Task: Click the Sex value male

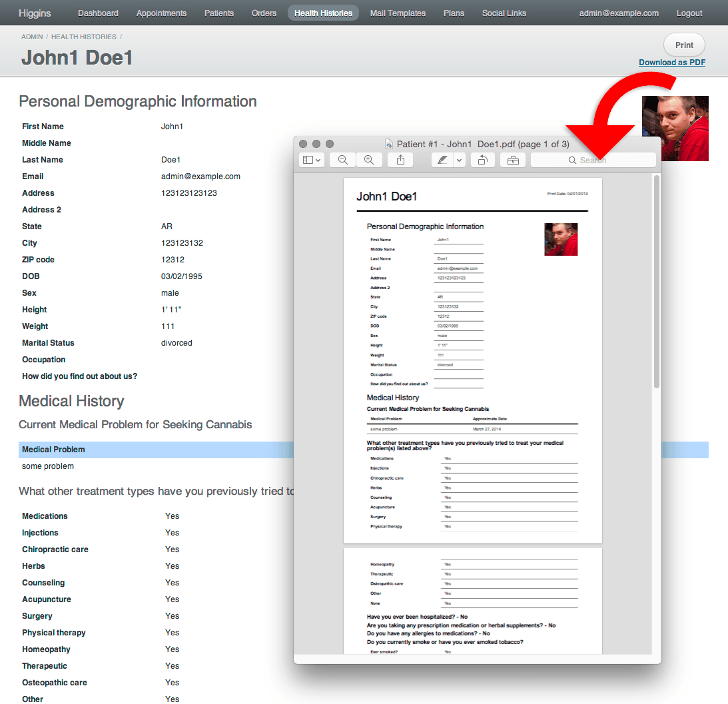Action: (x=170, y=293)
